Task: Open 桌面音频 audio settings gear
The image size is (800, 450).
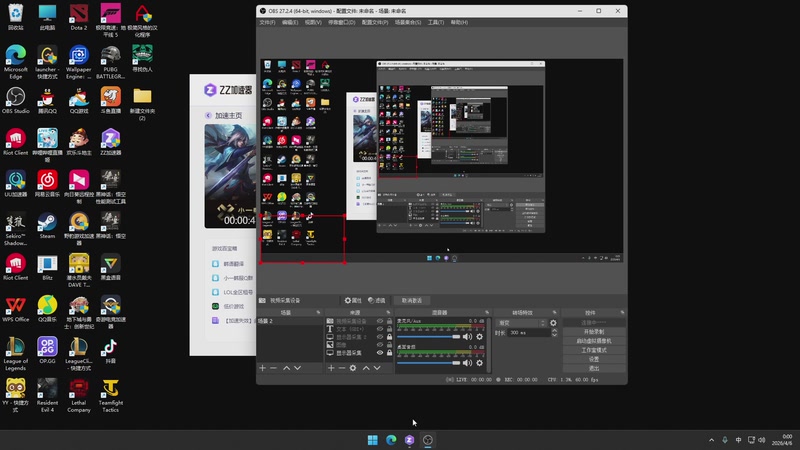Action: tap(480, 363)
